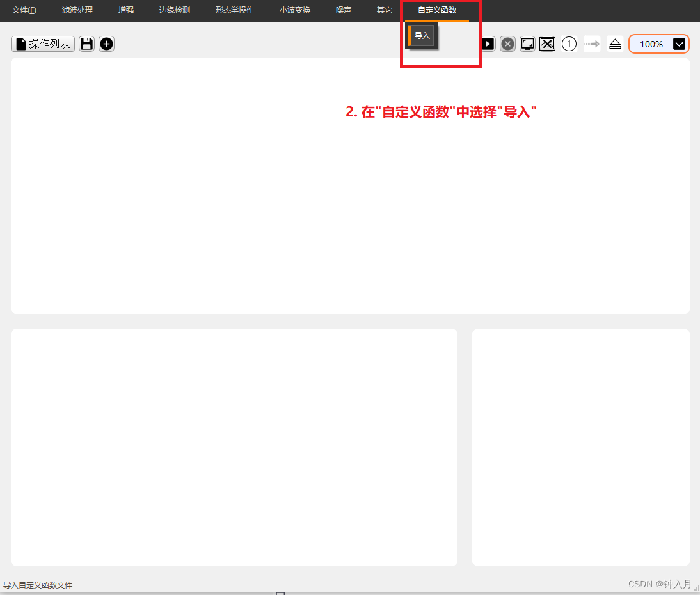Viewport: 700px width, 595px height.
Task: Open the 形态学操作 menu
Action: 235,10
